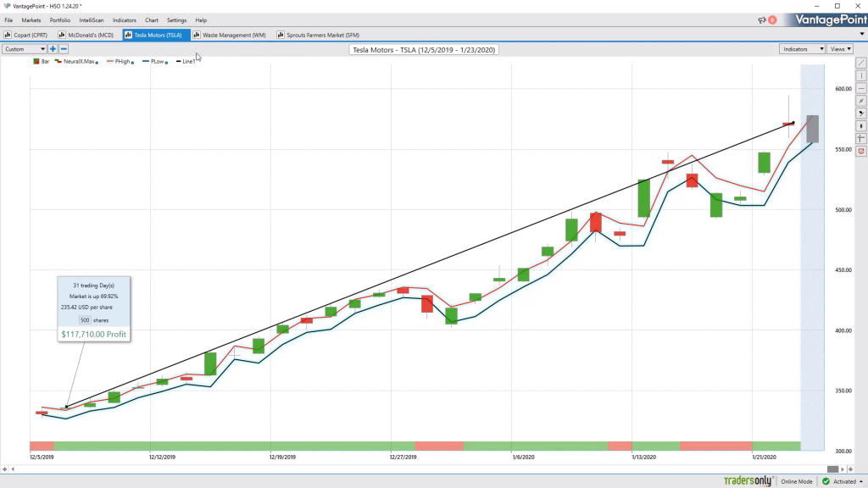Click the 500 shares input field
This screenshot has height=488, width=868.
[85, 320]
